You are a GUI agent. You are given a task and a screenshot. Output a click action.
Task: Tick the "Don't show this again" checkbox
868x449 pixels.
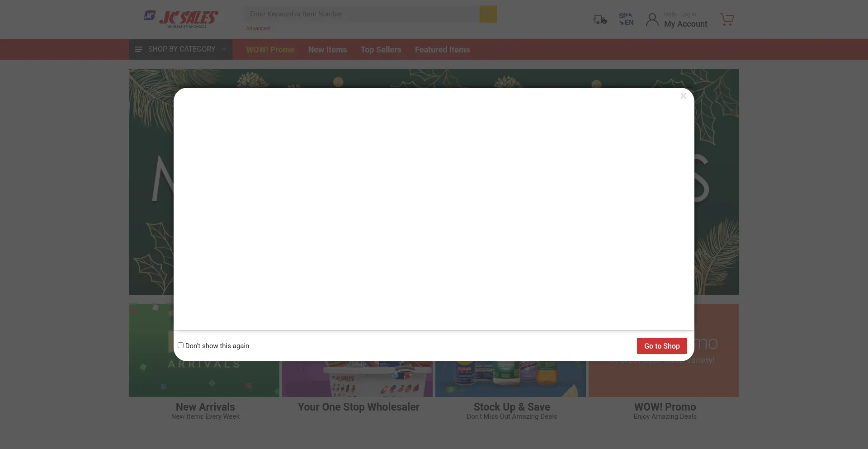[181, 345]
